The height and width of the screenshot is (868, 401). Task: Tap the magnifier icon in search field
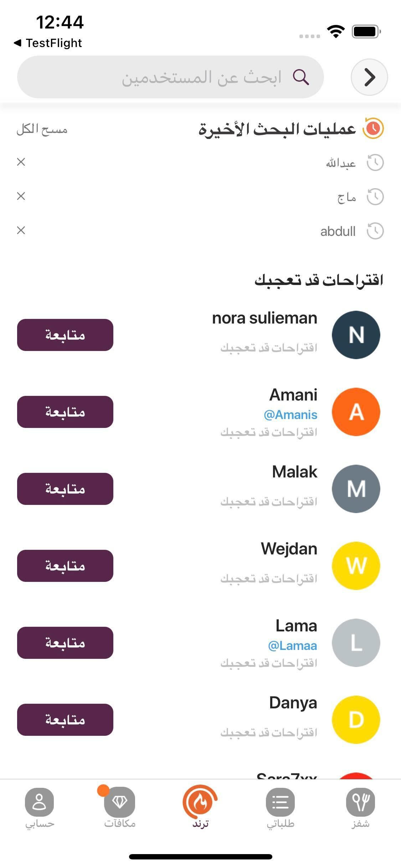(301, 77)
